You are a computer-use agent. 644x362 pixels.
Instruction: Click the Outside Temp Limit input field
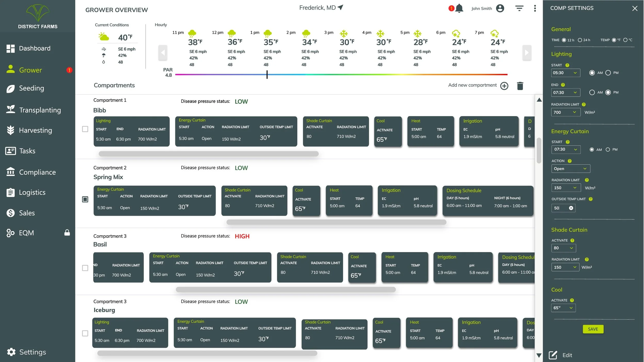(x=563, y=208)
